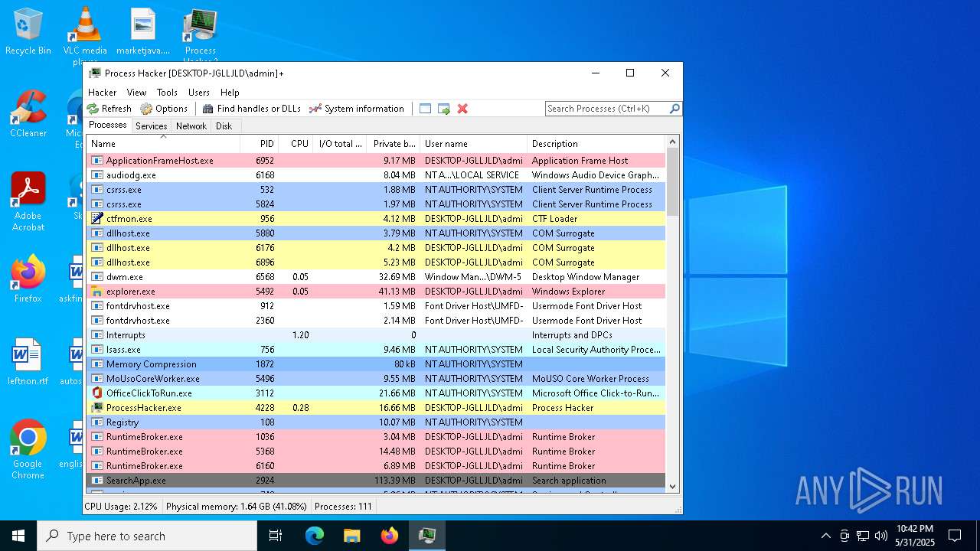Click the Physical memory status bar entry

236,507
